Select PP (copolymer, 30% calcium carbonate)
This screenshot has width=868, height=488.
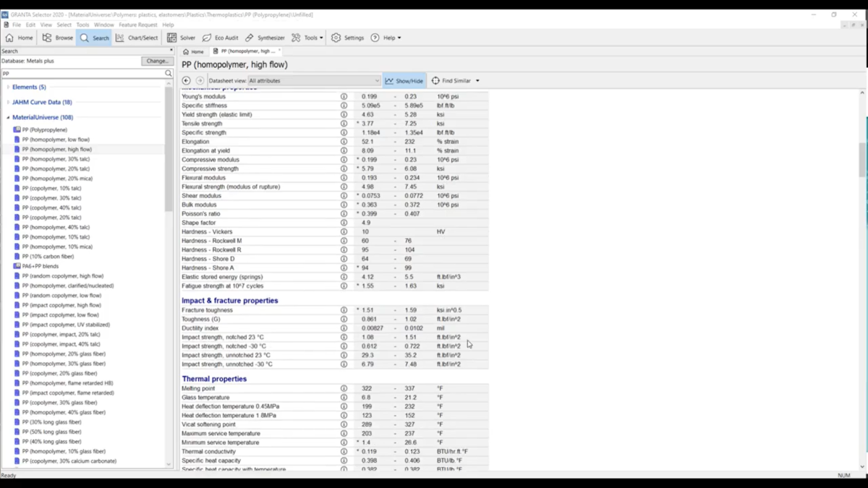(69, 461)
